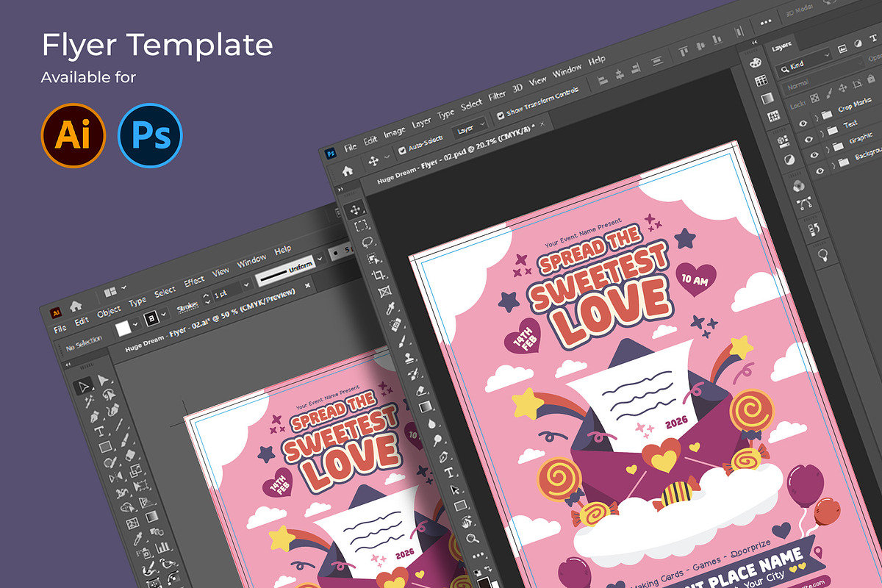Select the Gradient tool in Photoshop
The height and width of the screenshot is (588, 882).
(x=426, y=406)
